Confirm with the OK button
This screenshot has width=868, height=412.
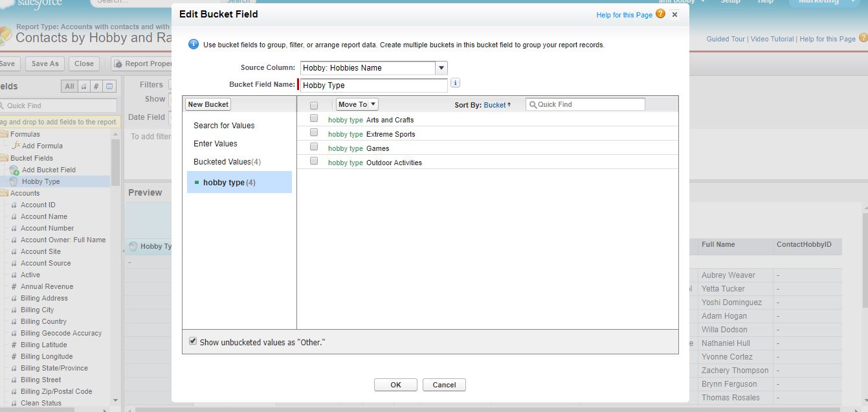(x=395, y=385)
